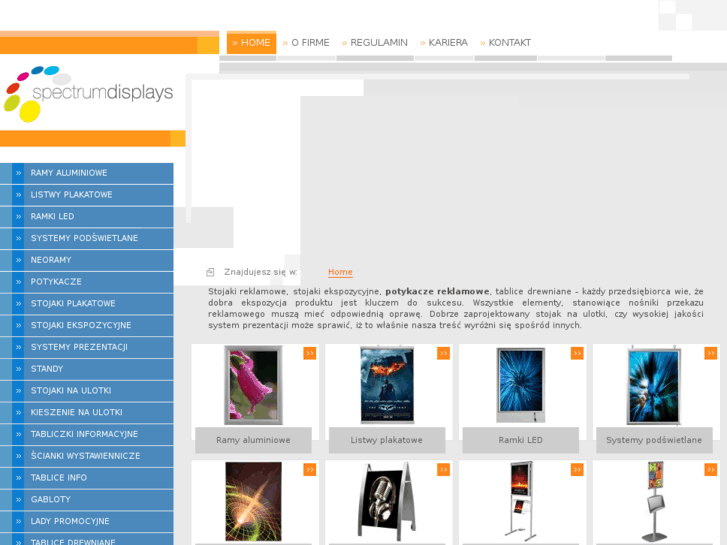Click the spectrumdisplays logo

coord(88,93)
